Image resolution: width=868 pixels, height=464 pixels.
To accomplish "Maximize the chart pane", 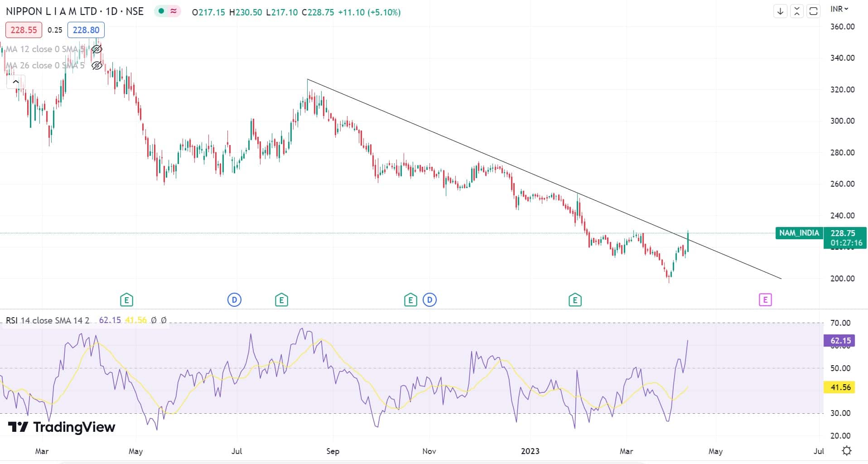I will [814, 11].
